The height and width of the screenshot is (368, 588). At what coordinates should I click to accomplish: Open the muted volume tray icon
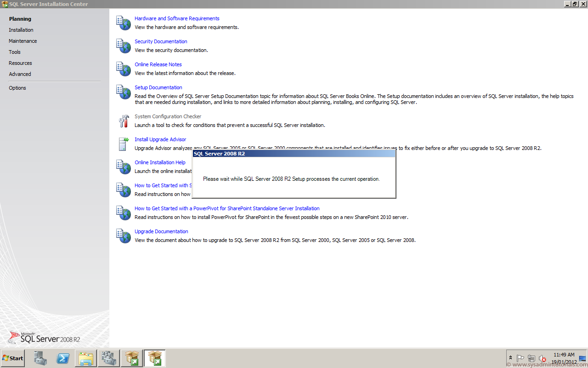click(543, 358)
